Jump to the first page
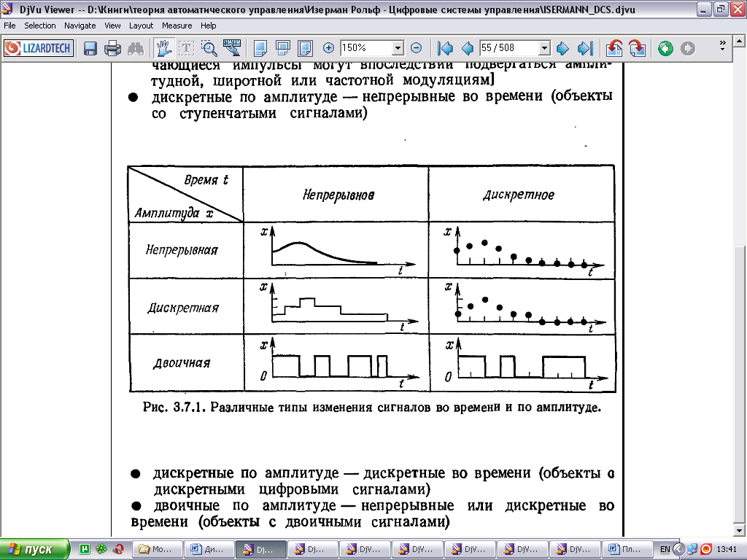747x560 pixels. (x=445, y=48)
